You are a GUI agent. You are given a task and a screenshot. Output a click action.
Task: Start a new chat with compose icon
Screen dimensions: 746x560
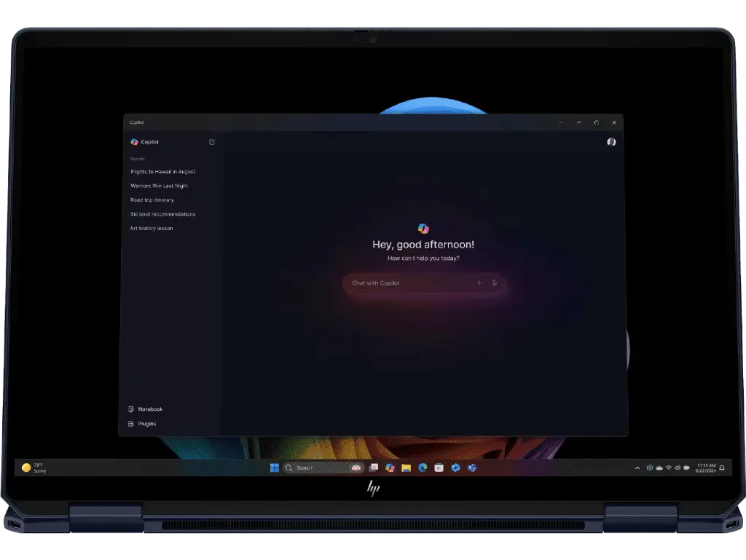[212, 142]
